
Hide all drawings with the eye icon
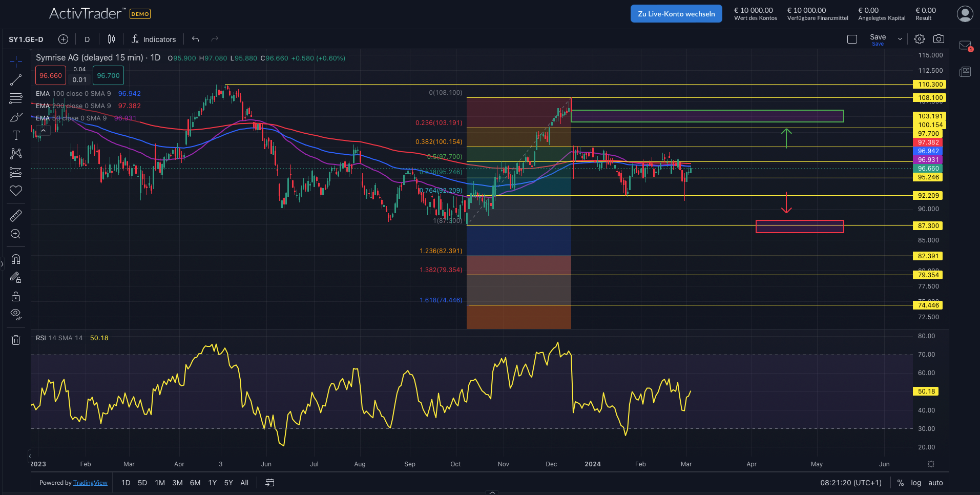pos(16,314)
